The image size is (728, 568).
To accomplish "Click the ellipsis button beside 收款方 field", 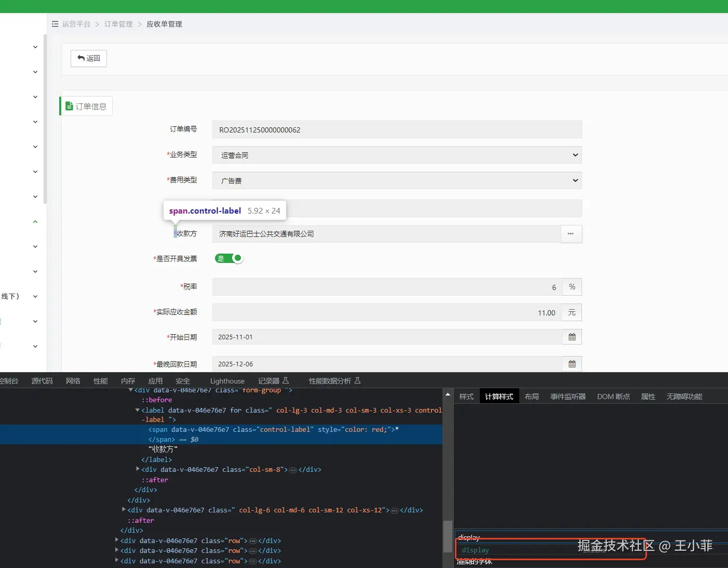I will tap(571, 234).
